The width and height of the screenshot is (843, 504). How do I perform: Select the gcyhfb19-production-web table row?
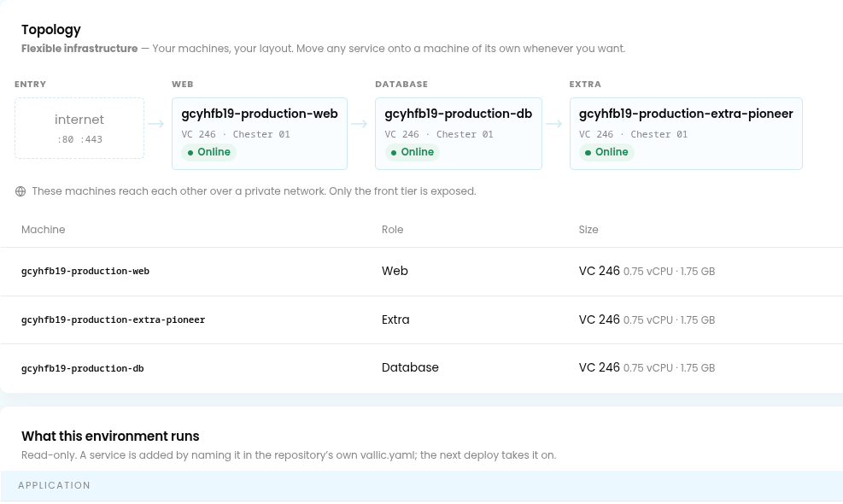click(x=422, y=272)
